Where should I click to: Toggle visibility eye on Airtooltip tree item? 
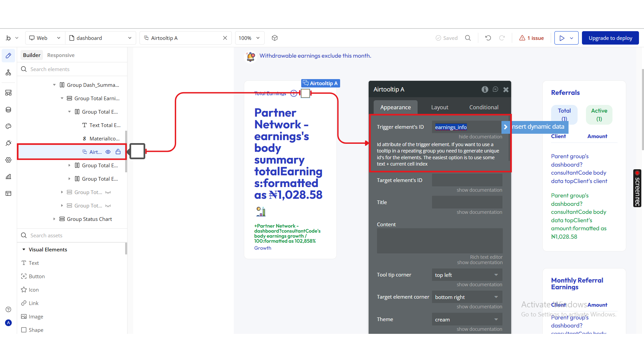click(x=108, y=152)
